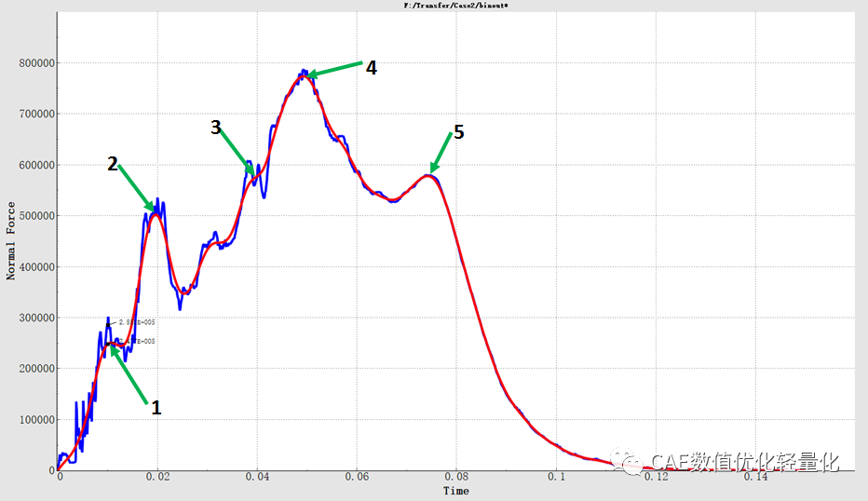
Task: Click the upper black data-point marker near 300000
Action: [108, 324]
